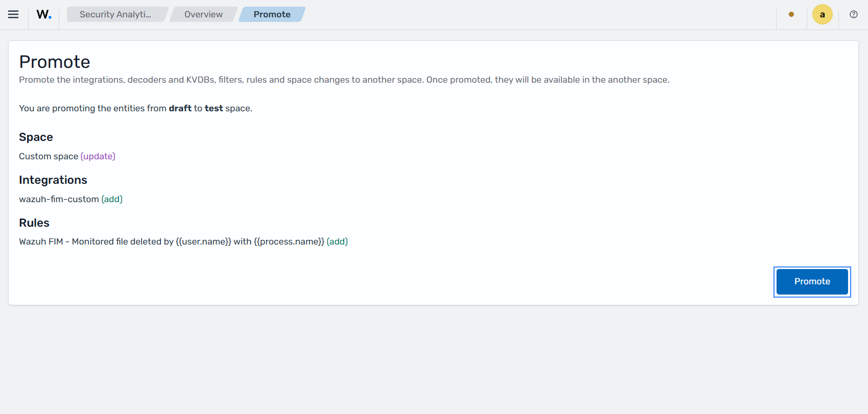Viewport: 868px width, 414px height.
Task: Go to the Overview breadcrumb
Action: click(x=203, y=14)
